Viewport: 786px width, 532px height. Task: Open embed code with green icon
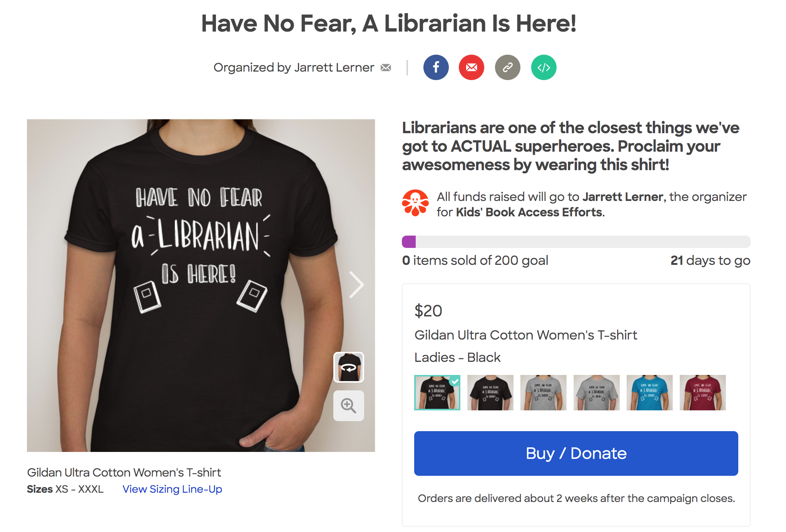[544, 67]
